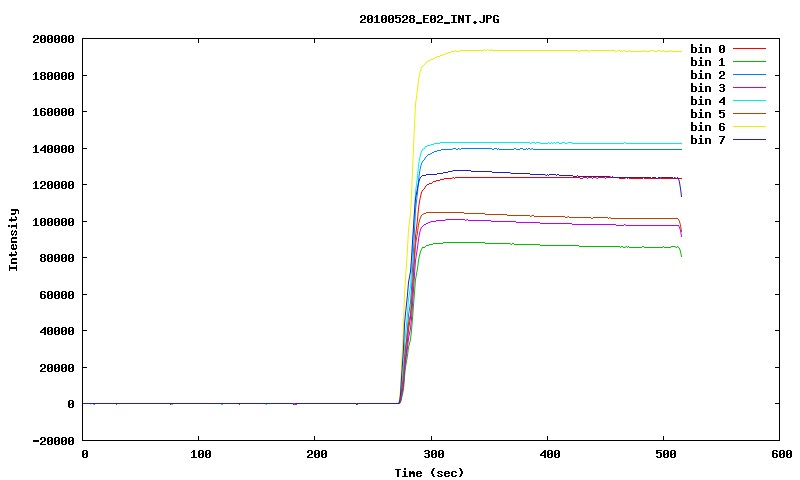Viewport: 800px width, 480px height.
Task: Click the 'Intensity' y-axis label
Action: (x=13, y=239)
